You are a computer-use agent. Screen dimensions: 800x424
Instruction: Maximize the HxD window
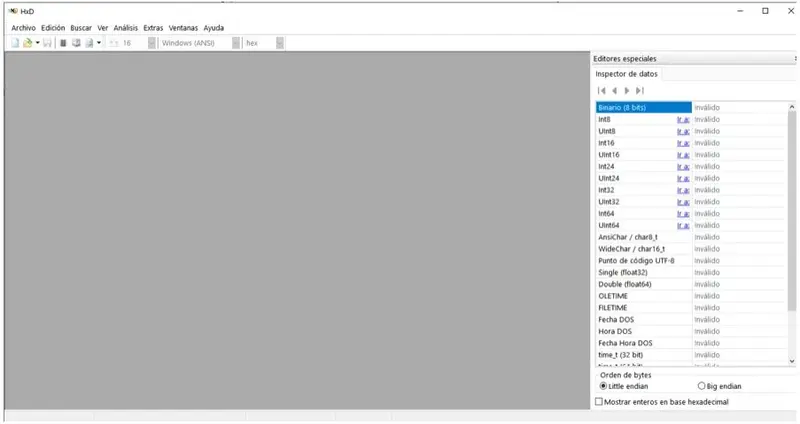(x=765, y=11)
